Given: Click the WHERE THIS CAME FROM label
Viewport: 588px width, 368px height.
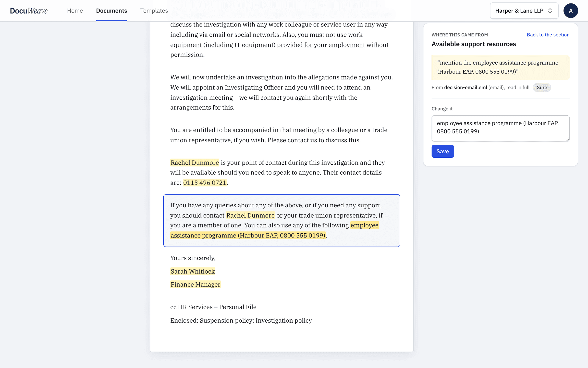Looking at the screenshot, I should tap(460, 35).
